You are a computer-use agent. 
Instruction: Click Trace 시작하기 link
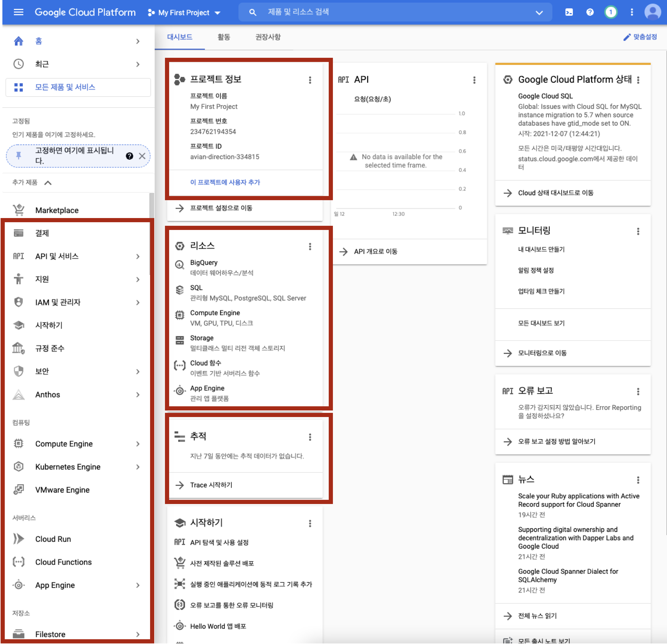click(x=211, y=485)
